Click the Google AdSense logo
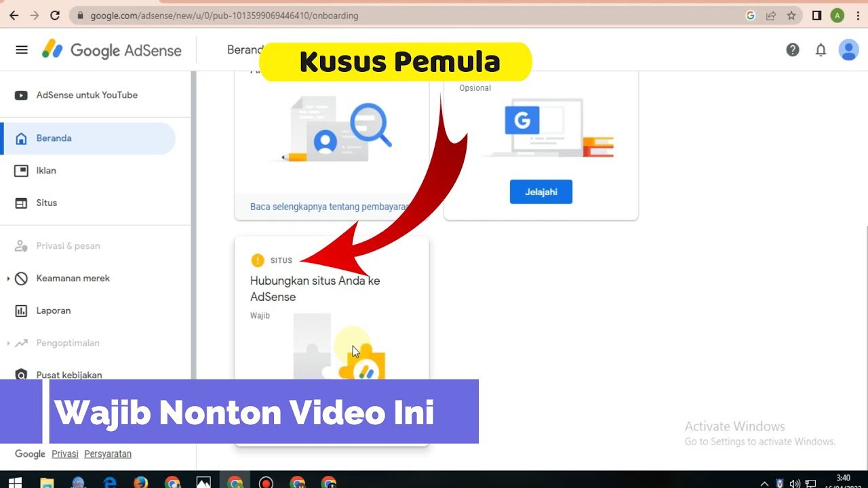This screenshot has height=488, width=868. click(x=112, y=50)
